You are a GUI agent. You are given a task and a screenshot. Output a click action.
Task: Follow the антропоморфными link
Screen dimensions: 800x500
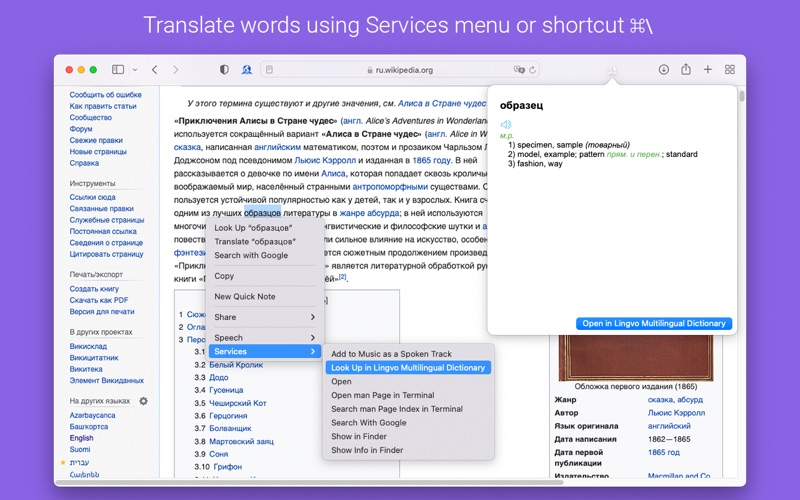pos(390,187)
